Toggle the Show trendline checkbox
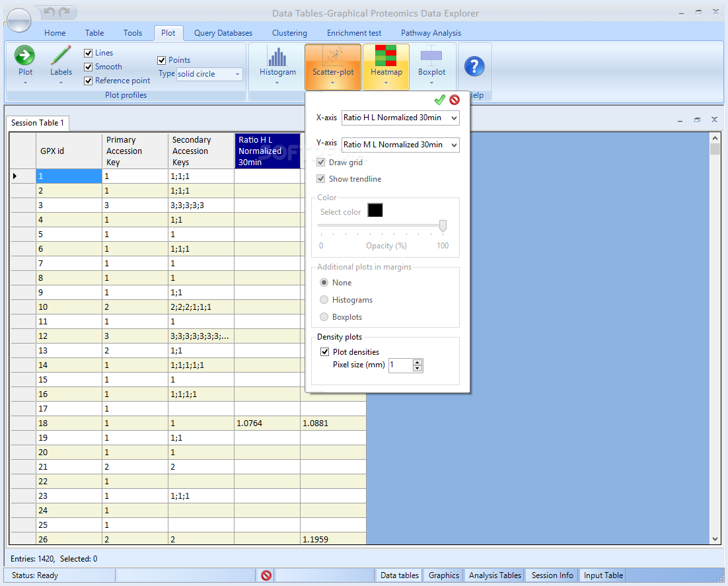The image size is (728, 586). point(321,179)
